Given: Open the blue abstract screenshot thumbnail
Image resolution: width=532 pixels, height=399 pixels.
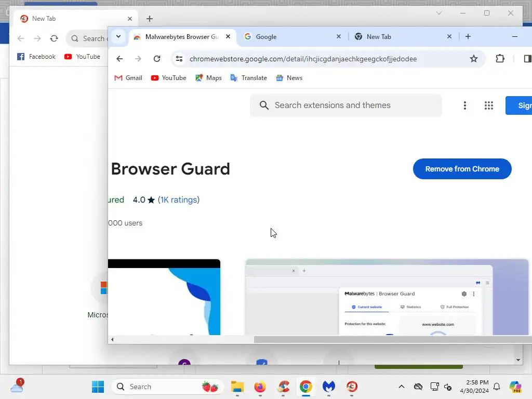Looking at the screenshot, I should (164, 297).
